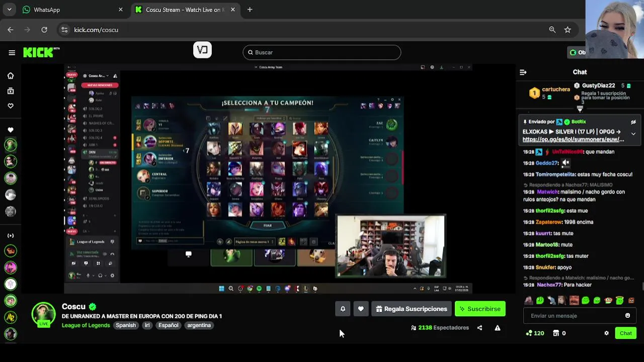
Task: Open chat settings gear icon
Action: [606, 333]
